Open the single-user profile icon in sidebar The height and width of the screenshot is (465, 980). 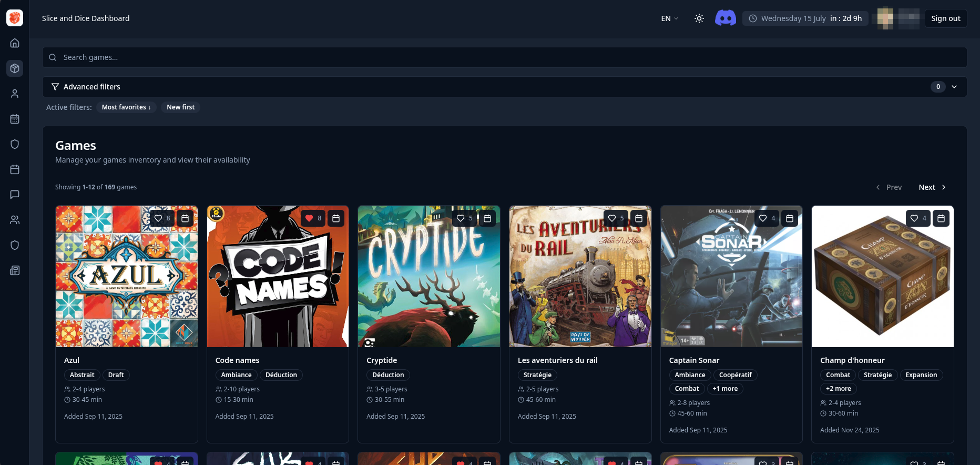pos(15,94)
